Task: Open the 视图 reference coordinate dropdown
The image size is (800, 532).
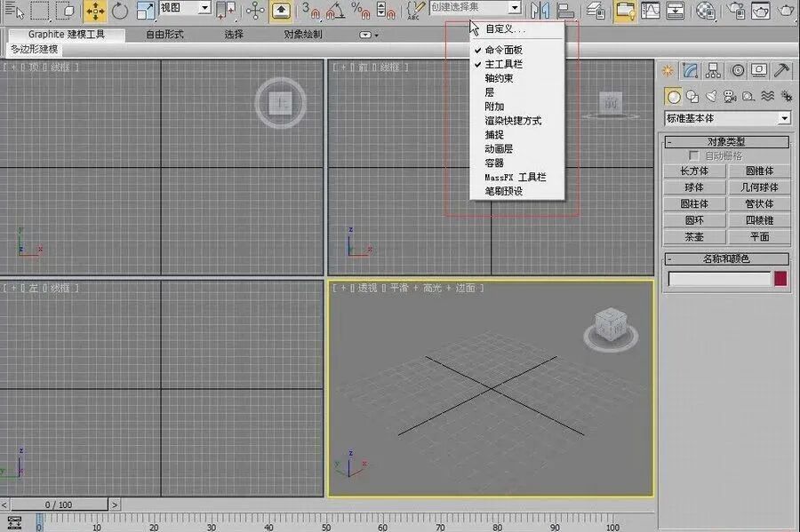Action: click(205, 8)
